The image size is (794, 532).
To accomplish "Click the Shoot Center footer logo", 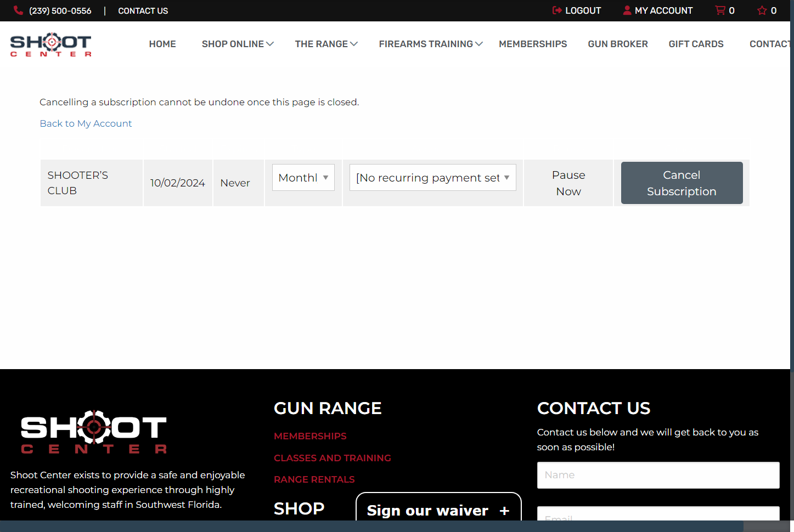I will click(94, 432).
